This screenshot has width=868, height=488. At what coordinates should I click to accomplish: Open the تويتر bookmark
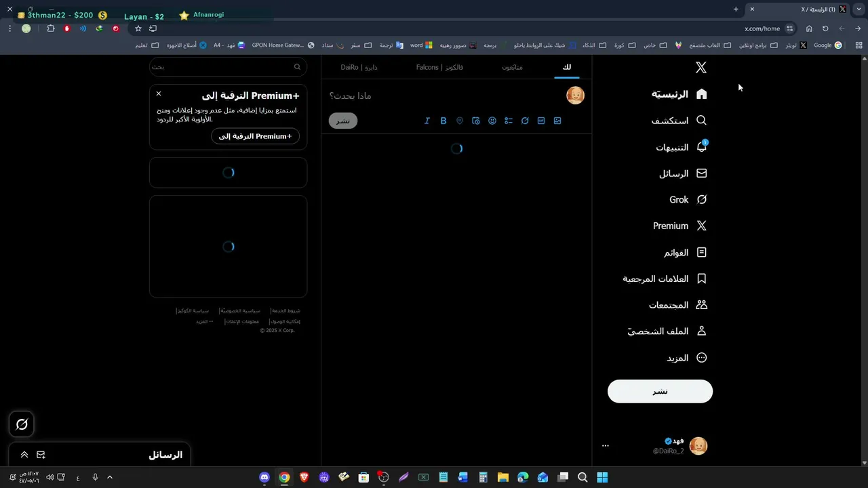pos(796,45)
